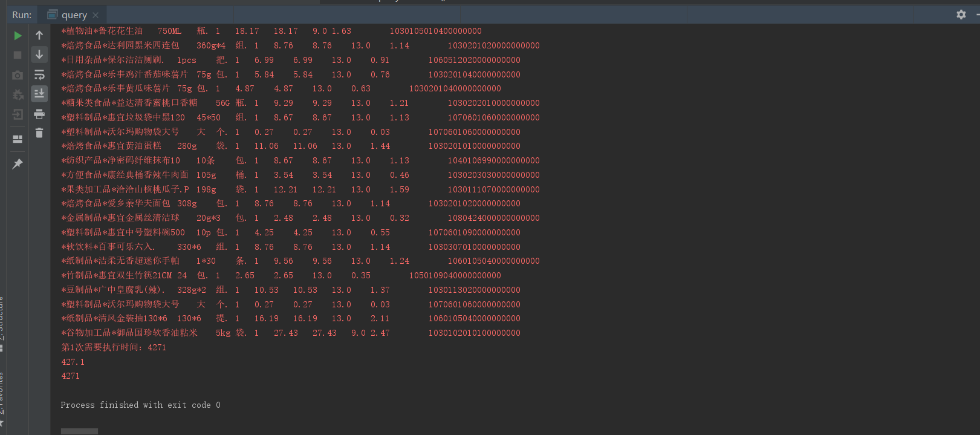Open the Favorites side tool window
This screenshot has height=435, width=980.
click(x=2, y=392)
